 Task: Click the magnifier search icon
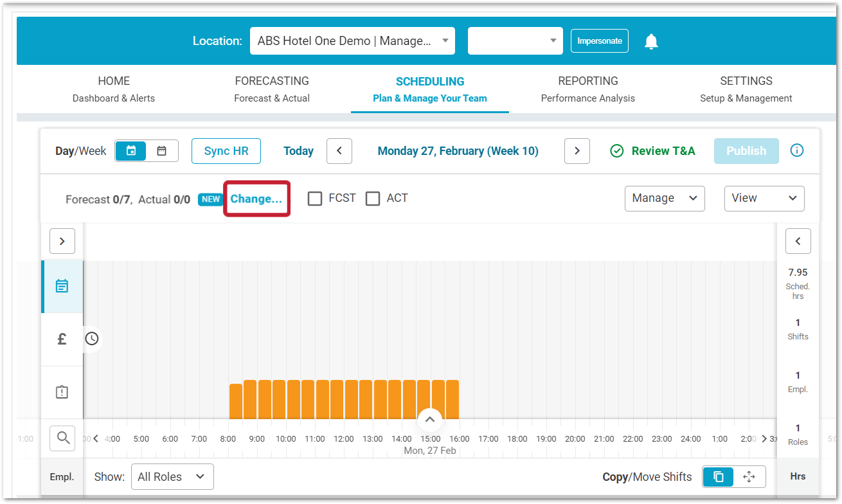coord(63,438)
